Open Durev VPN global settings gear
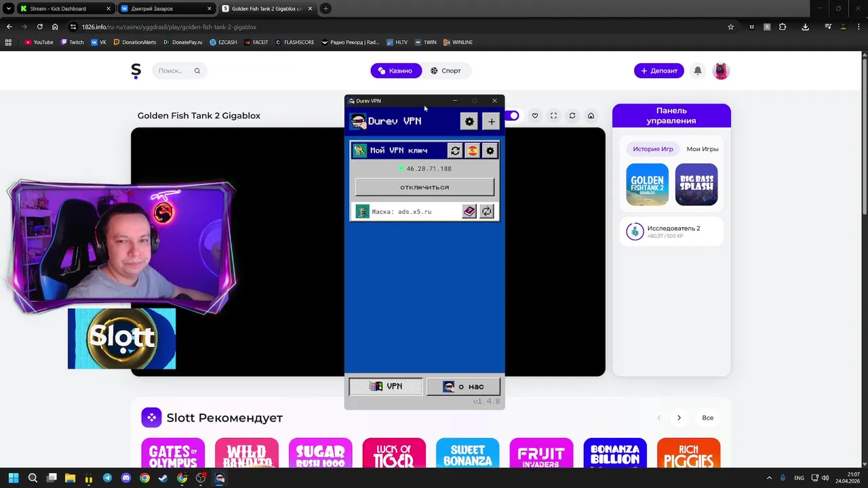The width and height of the screenshot is (868, 488). point(469,121)
